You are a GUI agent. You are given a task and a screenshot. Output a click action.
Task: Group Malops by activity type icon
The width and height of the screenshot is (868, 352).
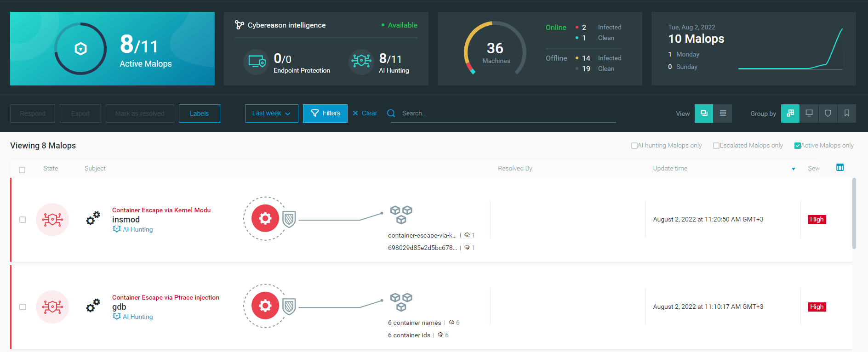coord(790,114)
